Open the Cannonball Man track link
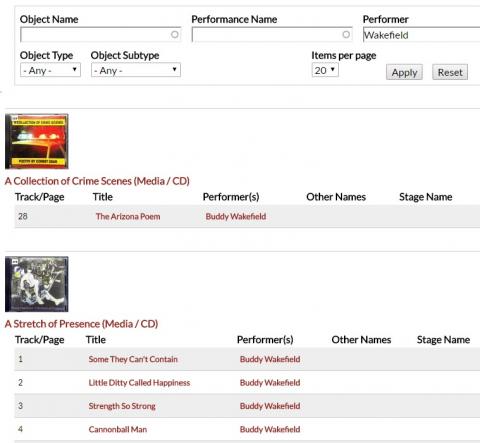This screenshot has width=480, height=443. click(118, 429)
